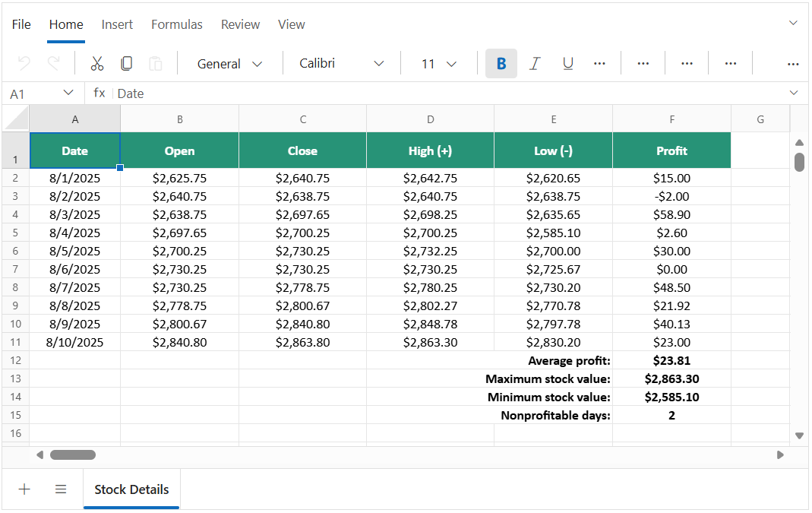812x513 pixels.
Task: Switch to the Home tab
Action: pyautogui.click(x=66, y=24)
